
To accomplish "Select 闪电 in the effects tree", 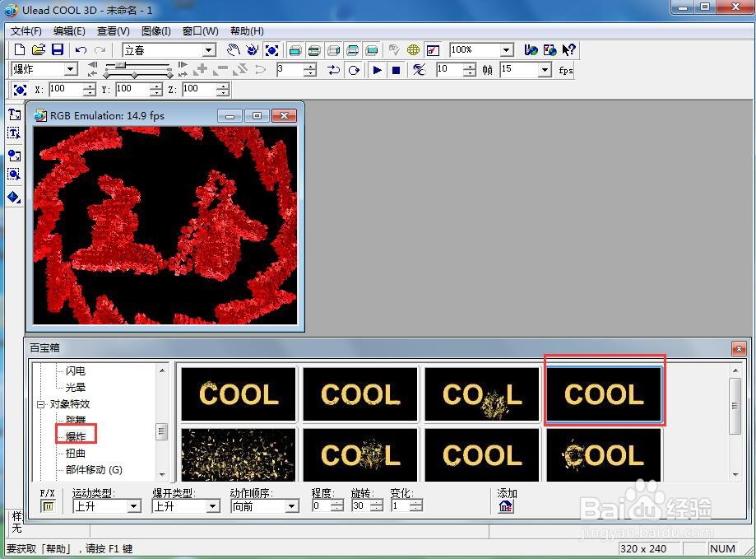I will (76, 371).
